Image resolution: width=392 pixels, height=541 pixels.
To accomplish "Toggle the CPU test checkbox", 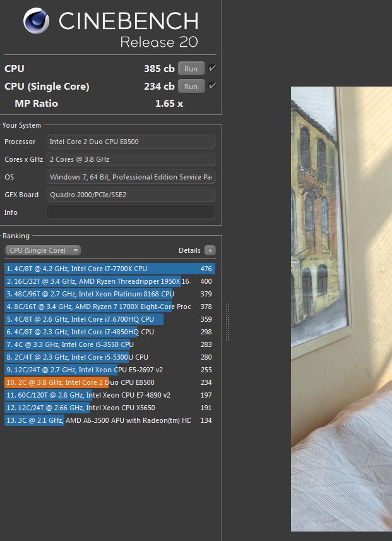I will pyautogui.click(x=212, y=68).
